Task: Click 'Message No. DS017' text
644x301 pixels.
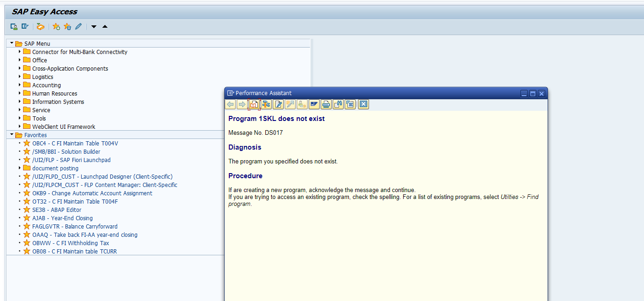Action: [256, 133]
